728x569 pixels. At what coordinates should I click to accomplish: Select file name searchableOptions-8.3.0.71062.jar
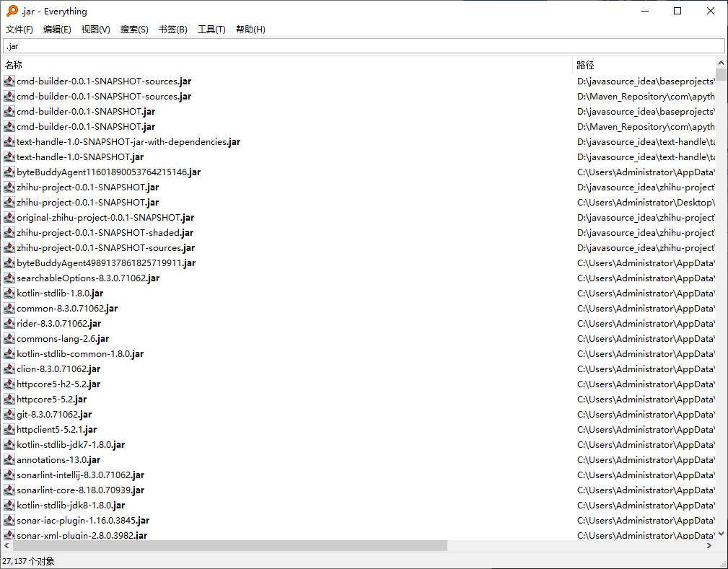point(88,278)
